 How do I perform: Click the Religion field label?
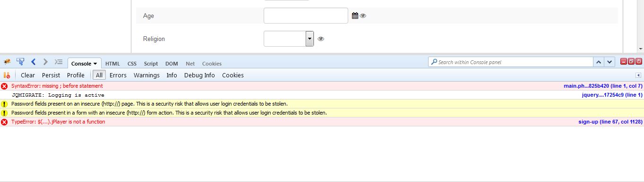pyautogui.click(x=154, y=39)
